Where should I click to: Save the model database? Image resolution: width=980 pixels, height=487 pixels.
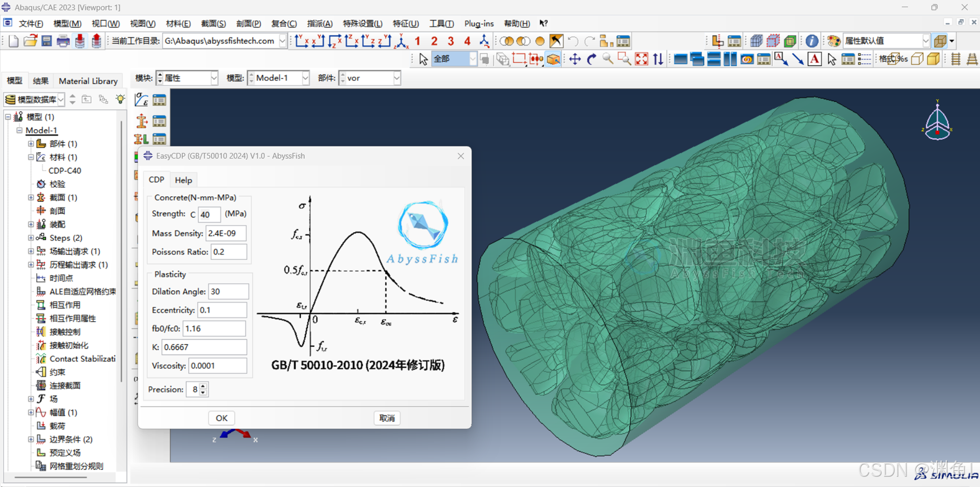click(47, 41)
